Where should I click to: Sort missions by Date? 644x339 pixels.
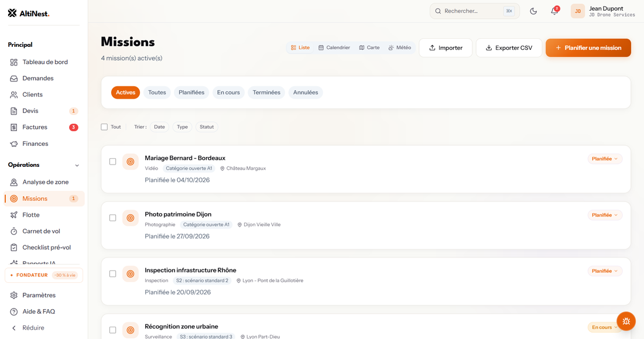(x=159, y=127)
